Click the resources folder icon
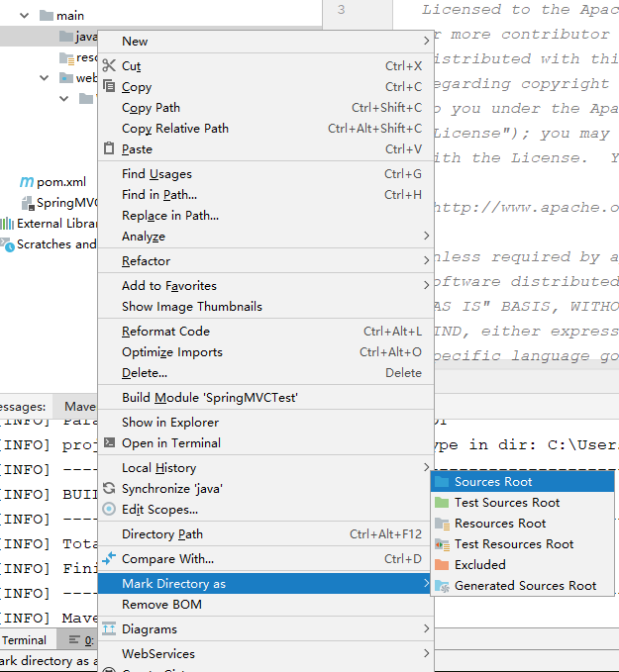This screenshot has height=672, width=619. pos(66,57)
